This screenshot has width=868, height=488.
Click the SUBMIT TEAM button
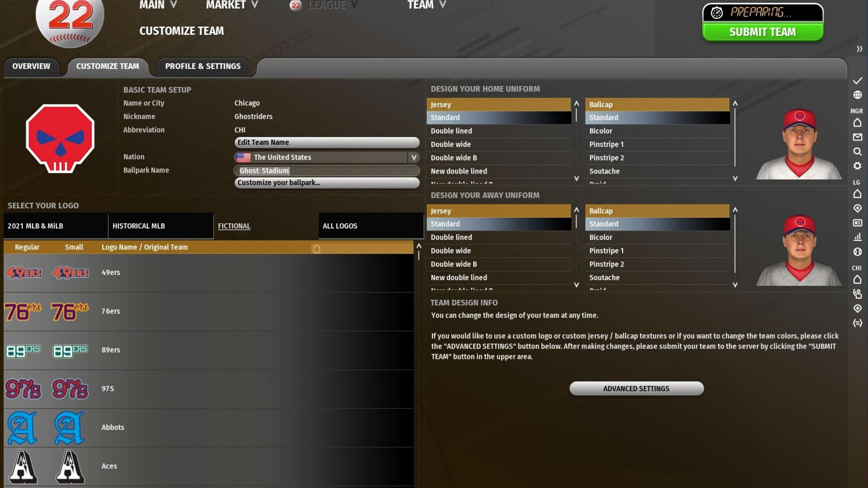[762, 32]
